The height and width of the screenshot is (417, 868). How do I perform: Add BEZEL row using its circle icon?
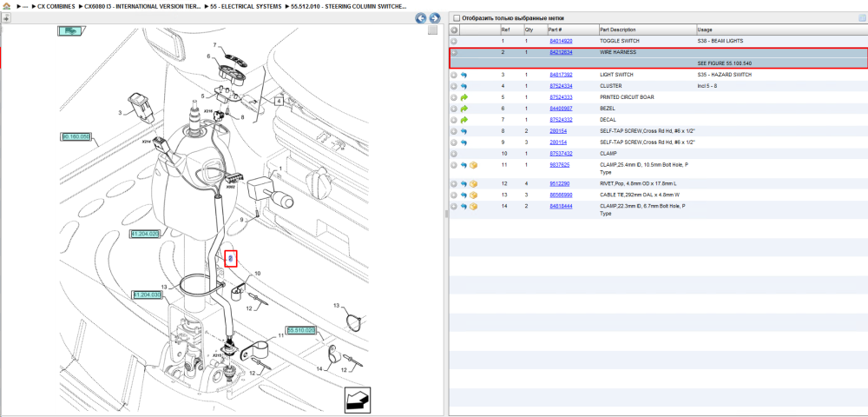[454, 109]
